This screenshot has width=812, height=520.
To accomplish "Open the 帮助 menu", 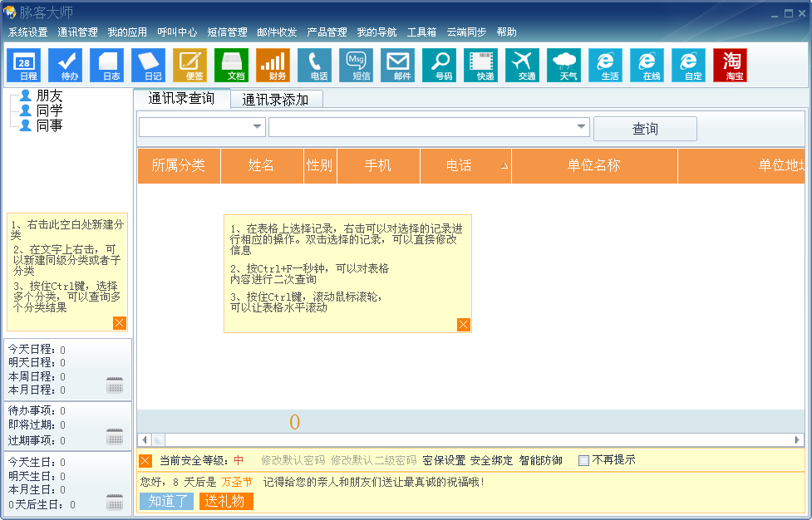I will coord(506,32).
